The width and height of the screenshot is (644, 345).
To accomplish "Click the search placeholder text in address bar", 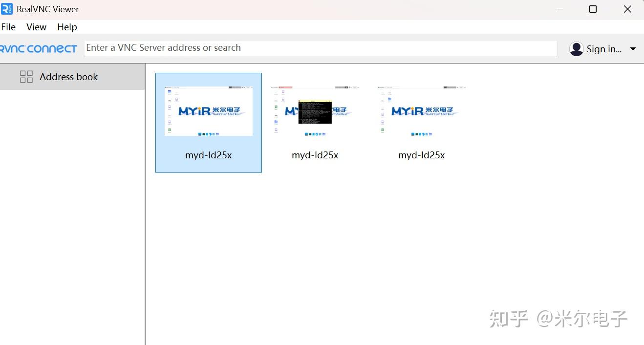I will [x=163, y=47].
